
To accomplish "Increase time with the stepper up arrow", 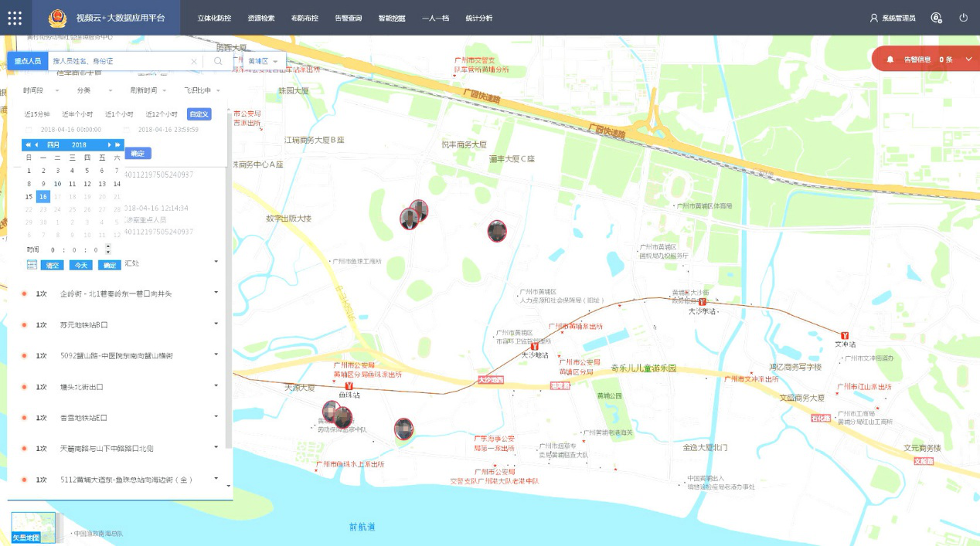I will click(107, 246).
